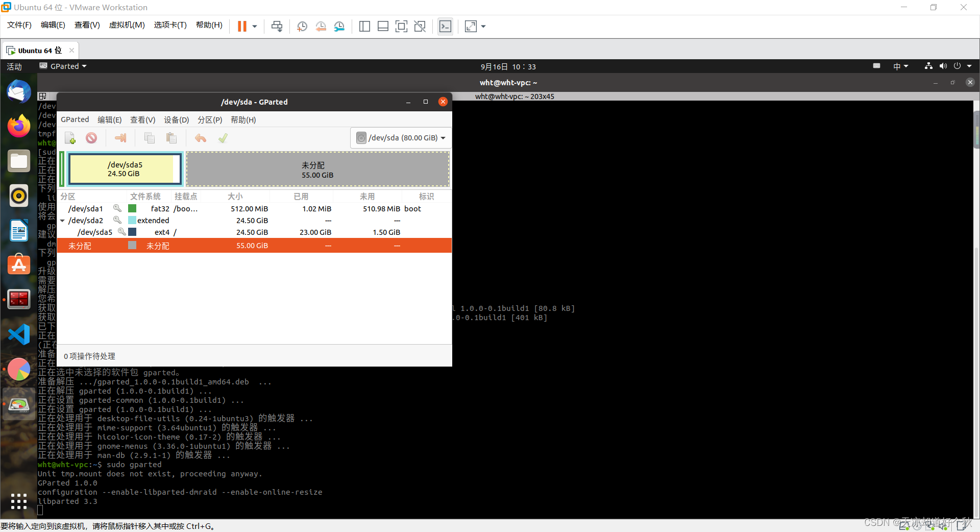Select the 未分配 55.00 GiB block in disk map
Image resolution: width=980 pixels, height=532 pixels.
[317, 169]
